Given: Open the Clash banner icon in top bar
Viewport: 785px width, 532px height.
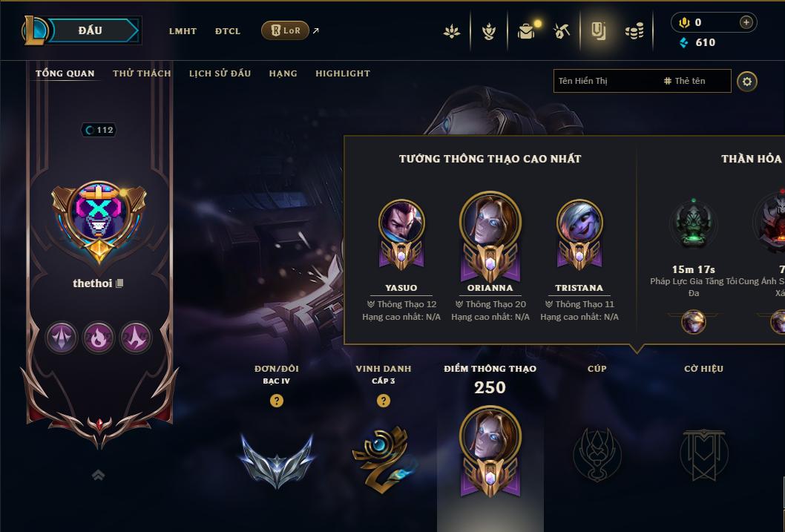Looking at the screenshot, I should tap(489, 31).
